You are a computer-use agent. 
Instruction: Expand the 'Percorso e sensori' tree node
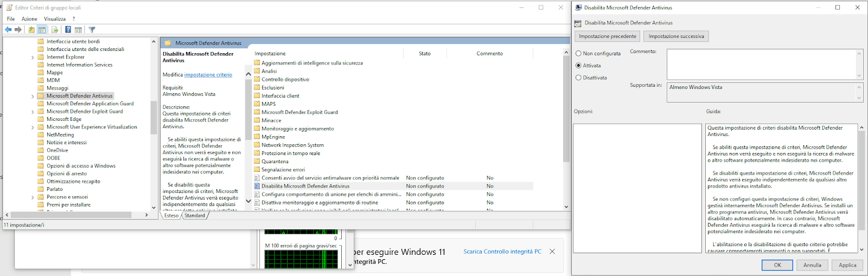[x=33, y=197]
